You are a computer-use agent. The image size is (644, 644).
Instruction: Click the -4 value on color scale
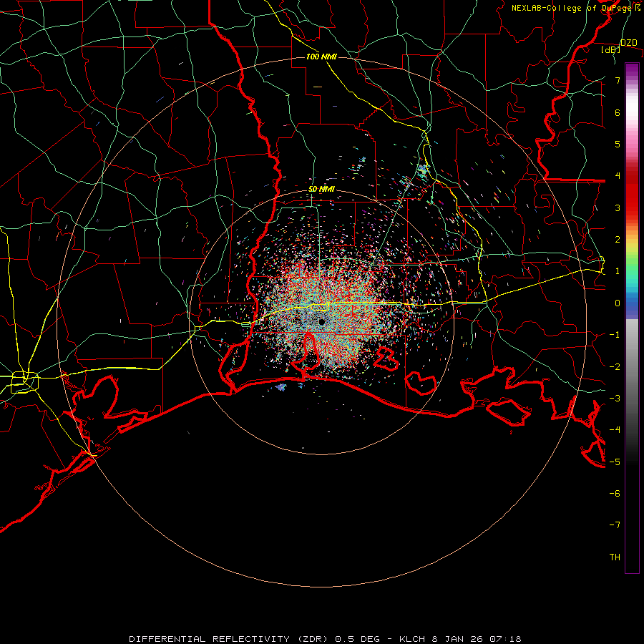[615, 430]
